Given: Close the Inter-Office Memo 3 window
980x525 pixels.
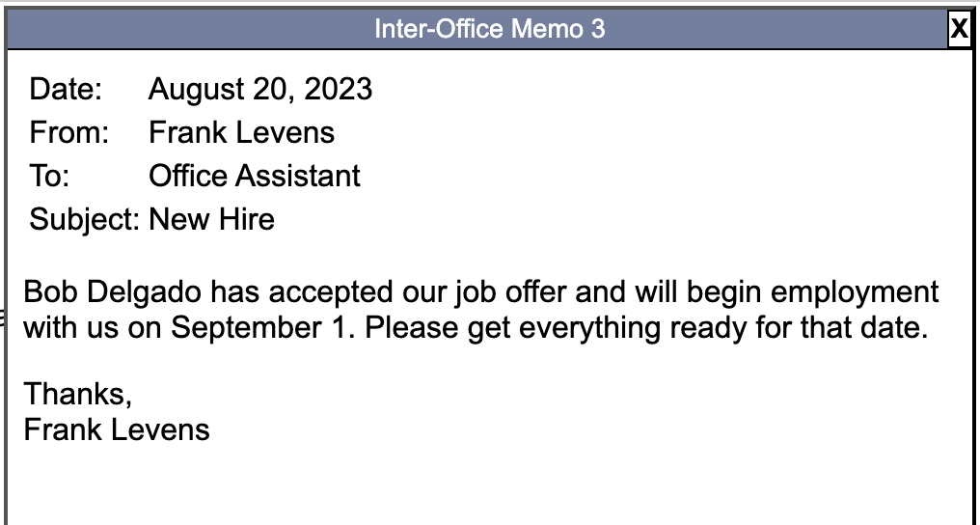Looking at the screenshot, I should coord(959,29).
